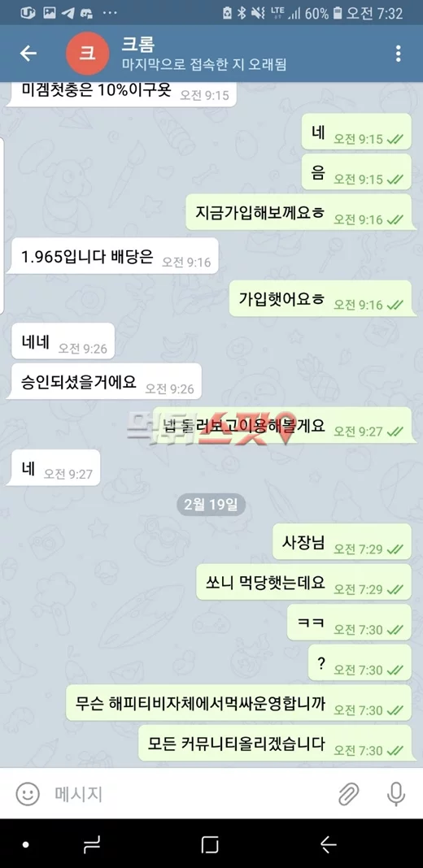This screenshot has height=868, width=423.
Task: Tap the Android back navigation arrow
Action: 329,844
